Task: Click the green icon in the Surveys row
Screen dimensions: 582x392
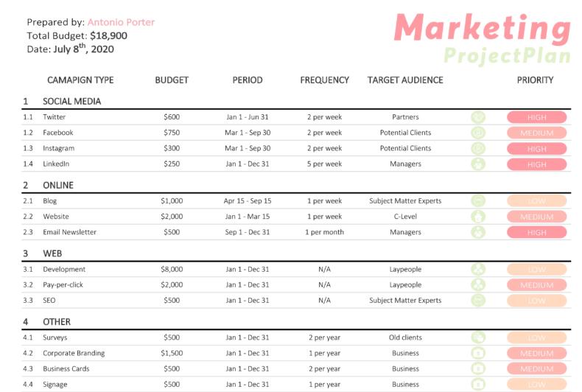Action: pos(478,337)
